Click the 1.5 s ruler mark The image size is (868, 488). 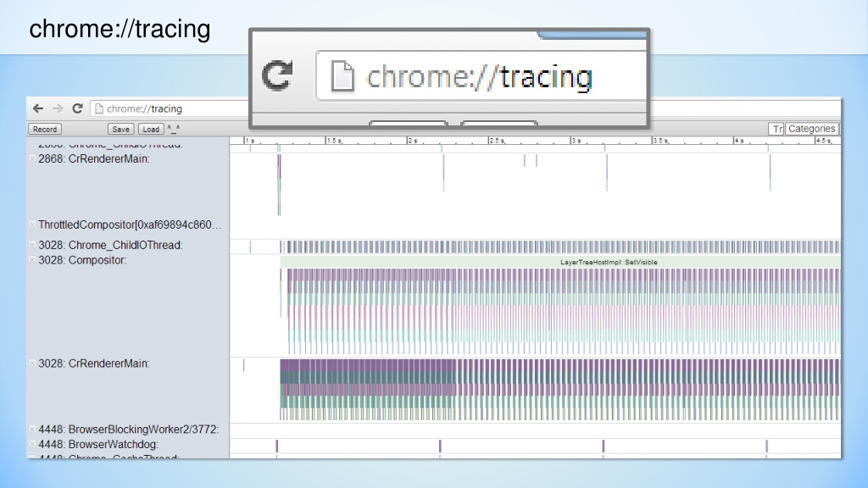point(334,141)
